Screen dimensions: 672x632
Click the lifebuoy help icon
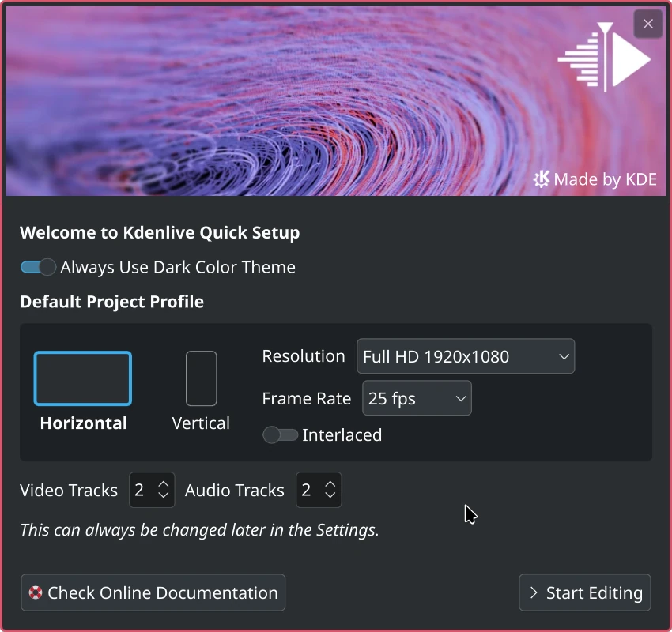36,592
